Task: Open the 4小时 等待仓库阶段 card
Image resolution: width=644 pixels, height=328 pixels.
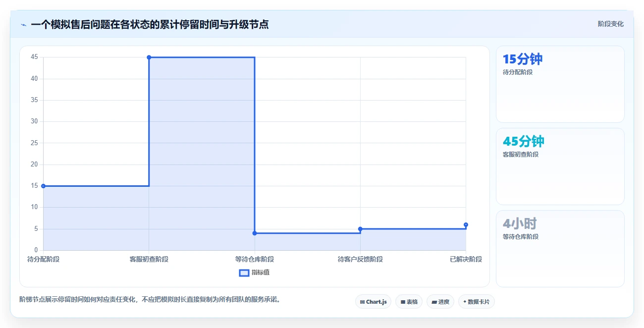Action: (560, 249)
